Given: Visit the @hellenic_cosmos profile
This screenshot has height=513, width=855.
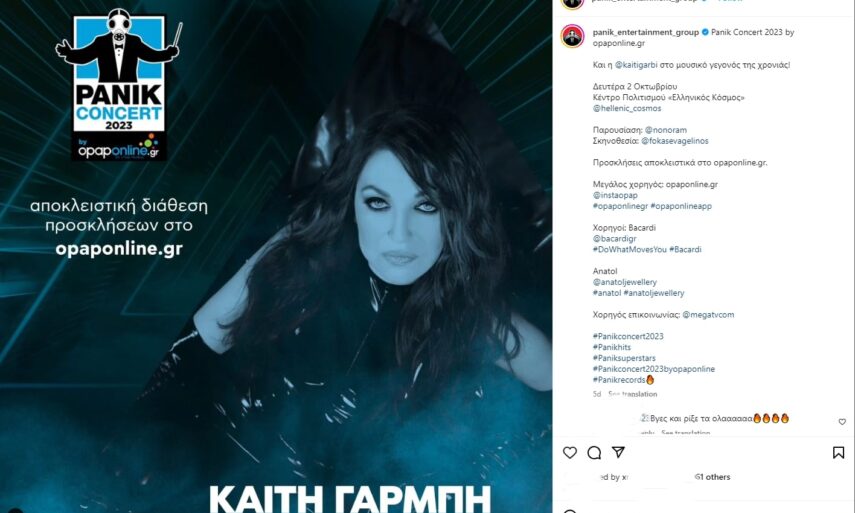Looking at the screenshot, I should [627, 108].
